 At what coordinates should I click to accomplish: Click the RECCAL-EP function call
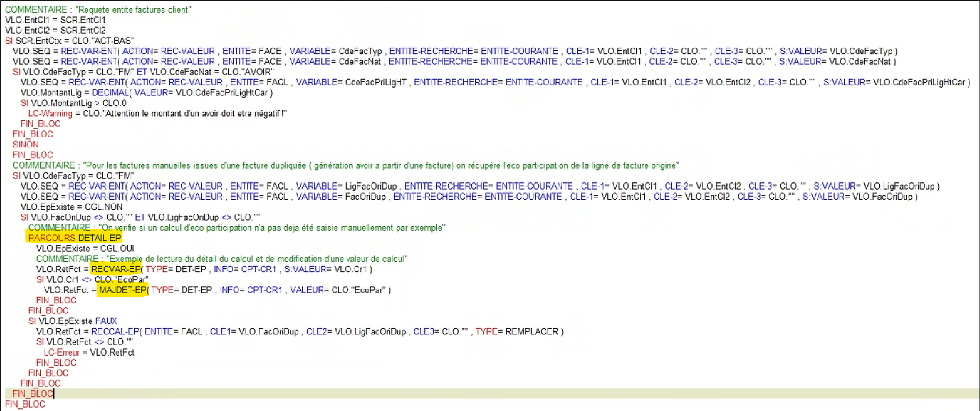click(115, 331)
